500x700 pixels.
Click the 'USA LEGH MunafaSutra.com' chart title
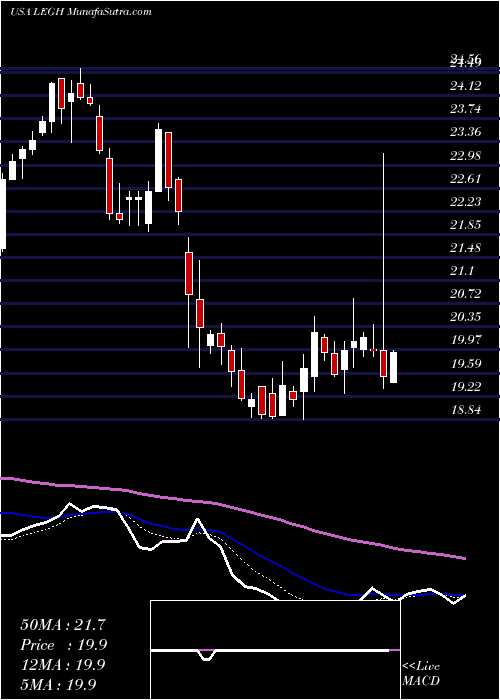point(81,11)
